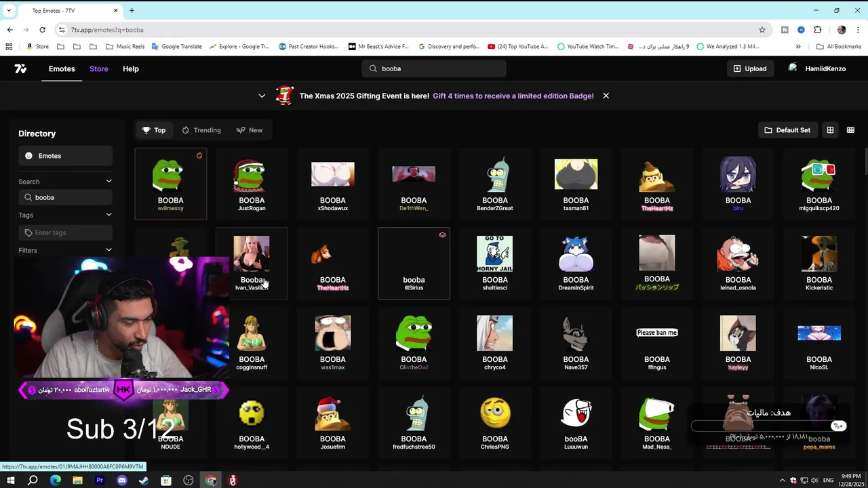Select the Trending sorting tab
The width and height of the screenshot is (868, 488).
pos(201,130)
